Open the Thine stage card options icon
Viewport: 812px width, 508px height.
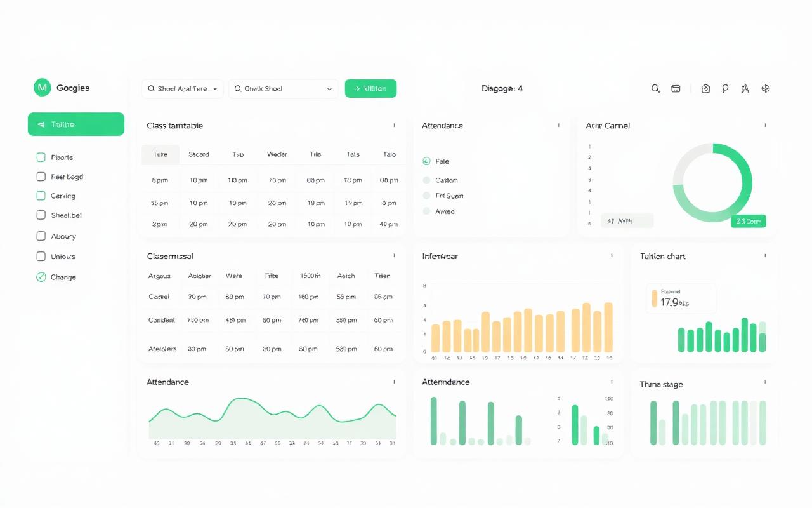click(765, 382)
